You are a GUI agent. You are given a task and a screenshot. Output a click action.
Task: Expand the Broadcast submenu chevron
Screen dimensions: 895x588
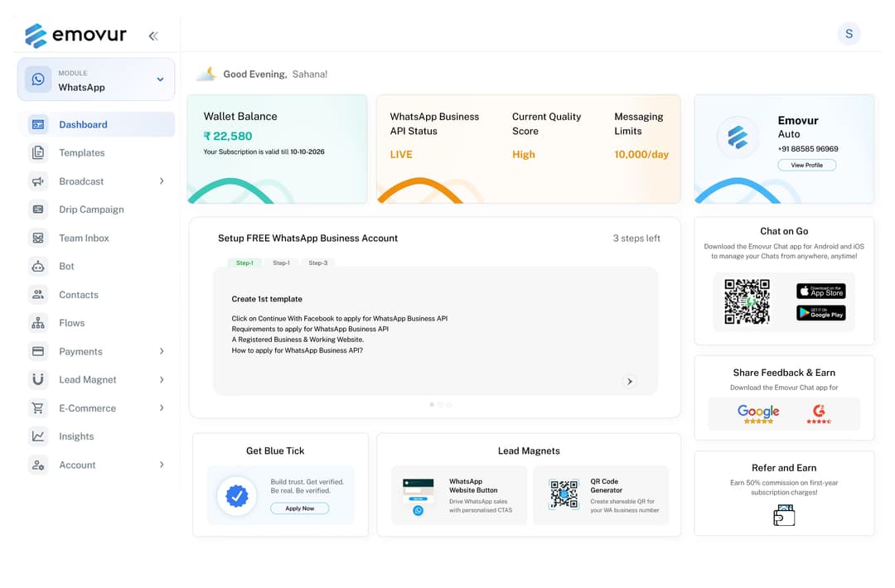162,181
